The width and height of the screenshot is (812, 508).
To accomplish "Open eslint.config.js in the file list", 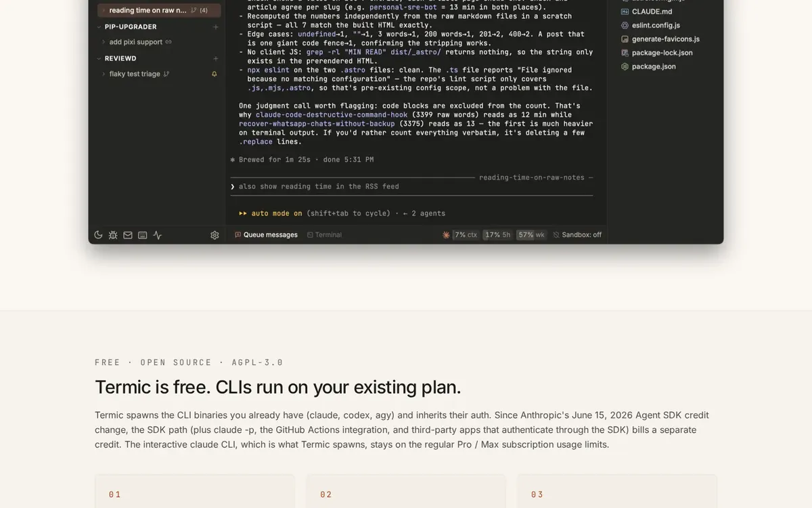I will 656,25.
